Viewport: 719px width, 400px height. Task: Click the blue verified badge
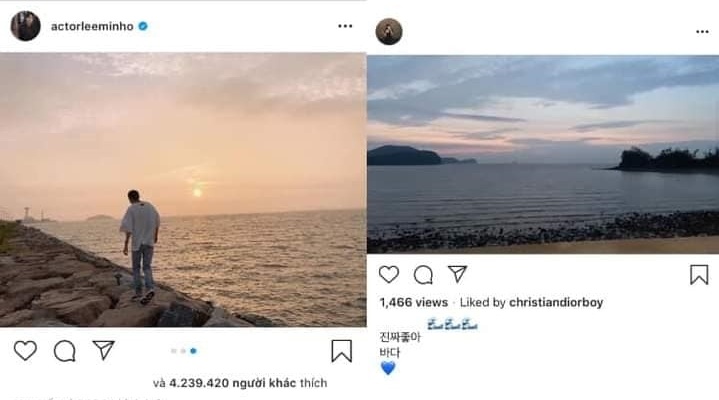point(143,26)
